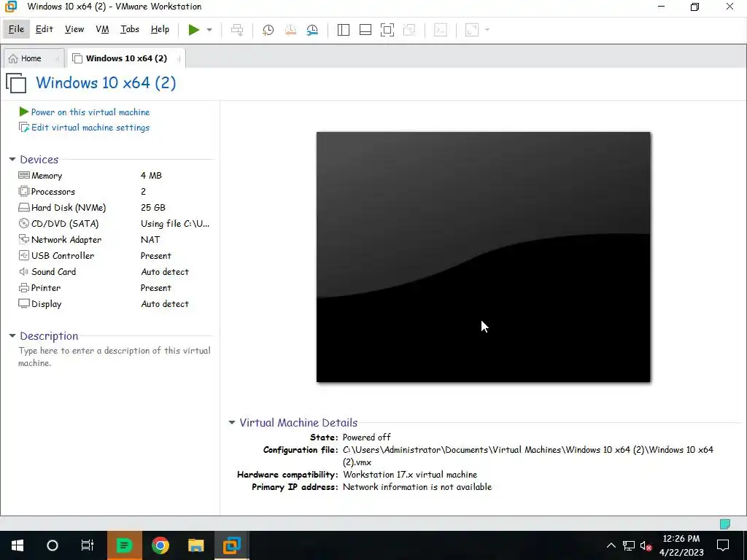
Task: Click the NAT network value
Action: [x=150, y=239]
